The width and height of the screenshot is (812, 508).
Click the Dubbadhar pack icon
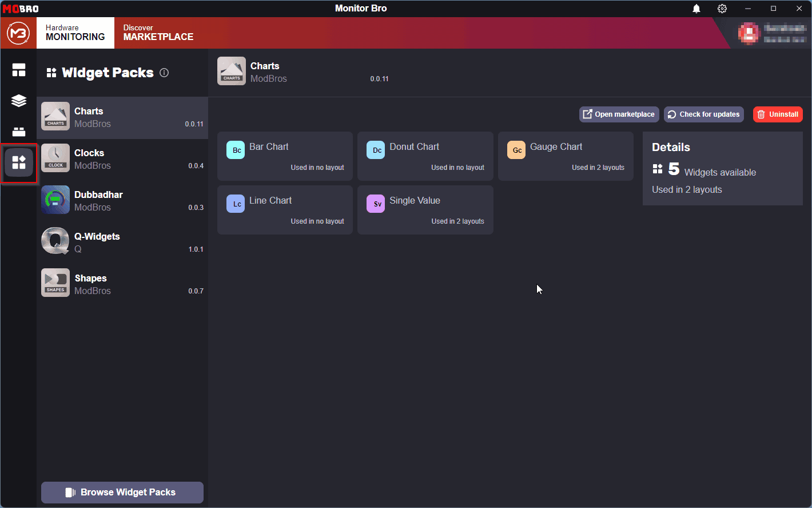[55, 200]
